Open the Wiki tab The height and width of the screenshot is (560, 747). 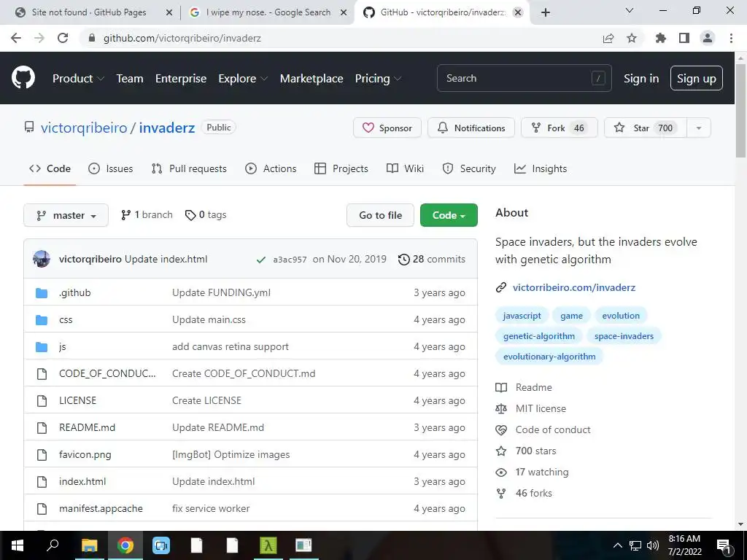coord(405,168)
